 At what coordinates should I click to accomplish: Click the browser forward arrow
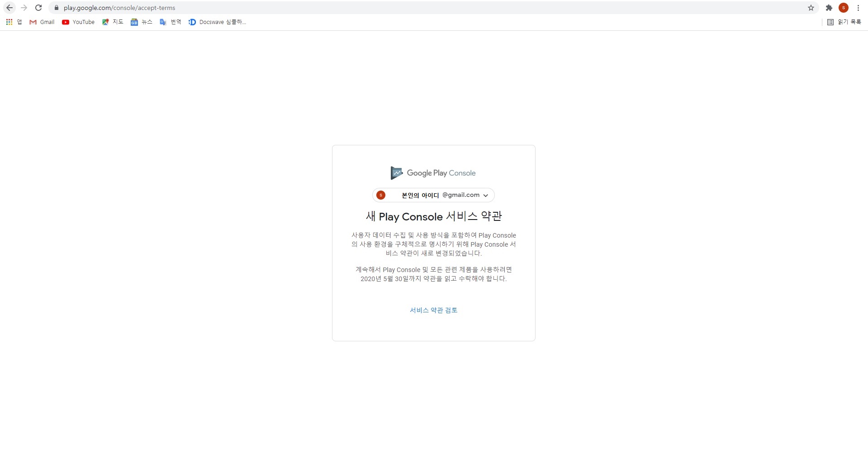24,8
